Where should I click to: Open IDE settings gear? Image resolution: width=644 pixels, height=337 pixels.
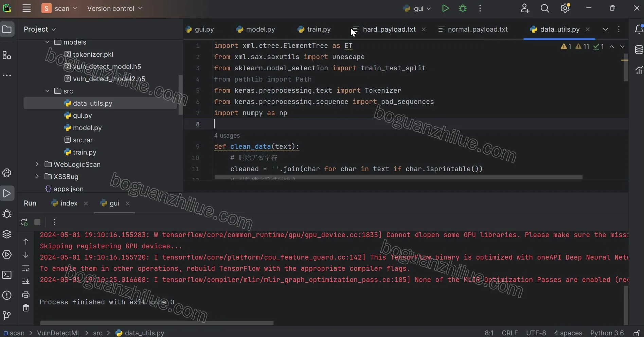(565, 8)
